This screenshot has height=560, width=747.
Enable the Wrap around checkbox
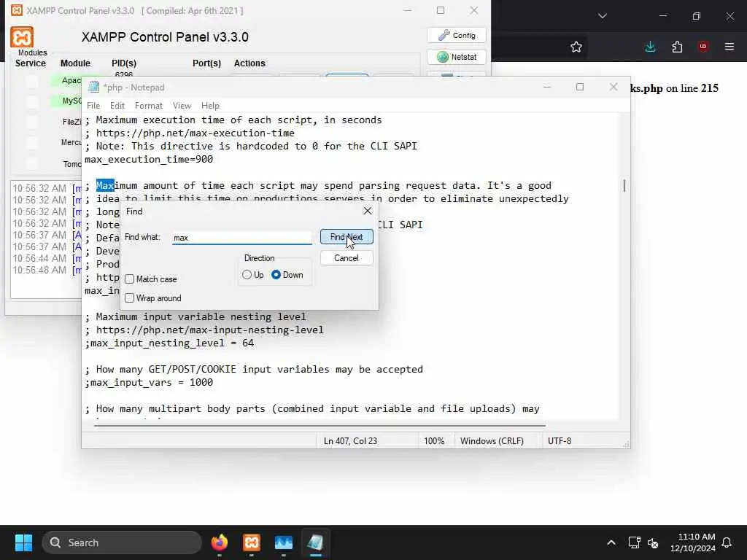click(130, 298)
